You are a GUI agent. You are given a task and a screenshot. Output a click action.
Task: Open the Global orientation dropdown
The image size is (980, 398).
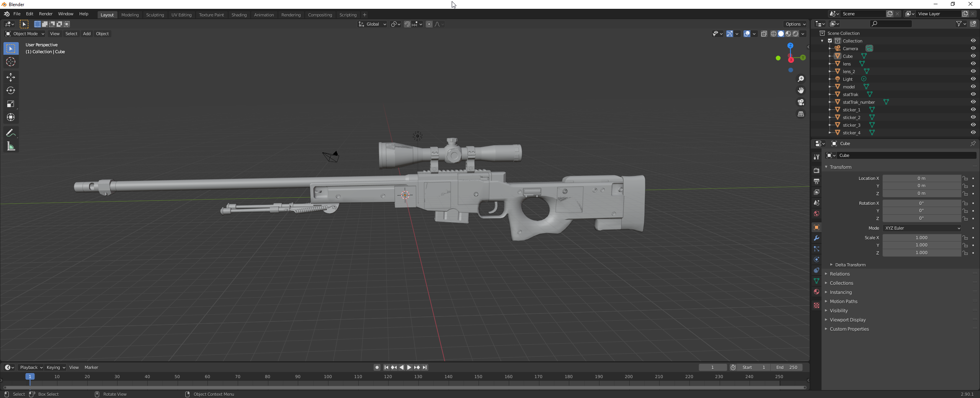(372, 24)
